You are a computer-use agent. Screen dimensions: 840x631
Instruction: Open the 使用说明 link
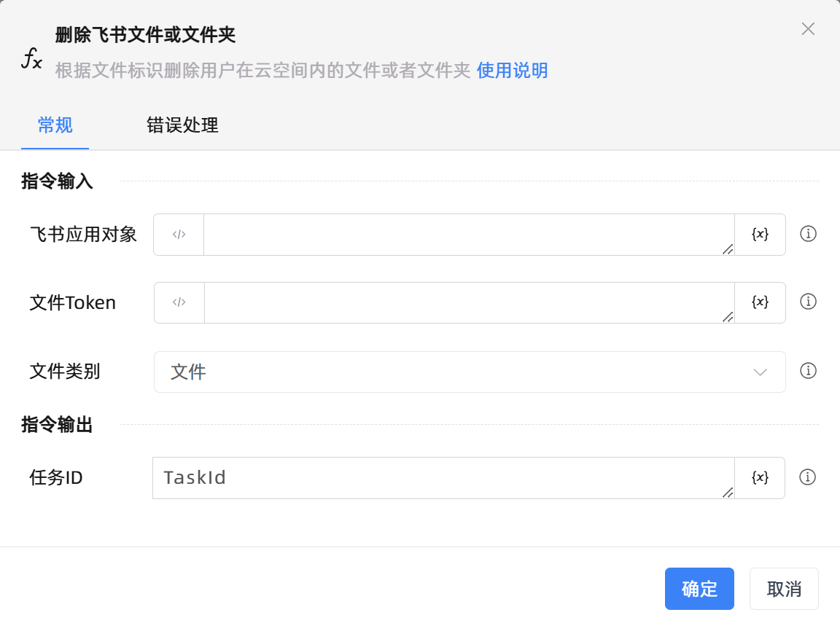(x=512, y=70)
